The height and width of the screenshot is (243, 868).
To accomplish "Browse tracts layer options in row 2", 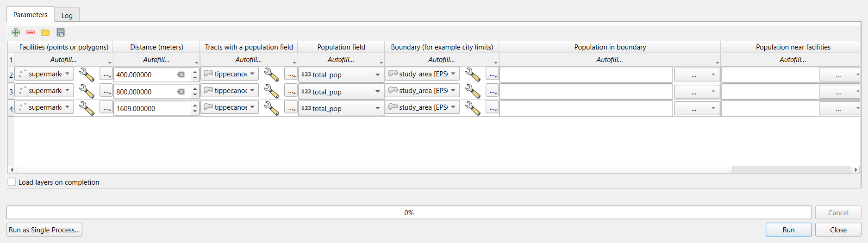I will [x=291, y=75].
